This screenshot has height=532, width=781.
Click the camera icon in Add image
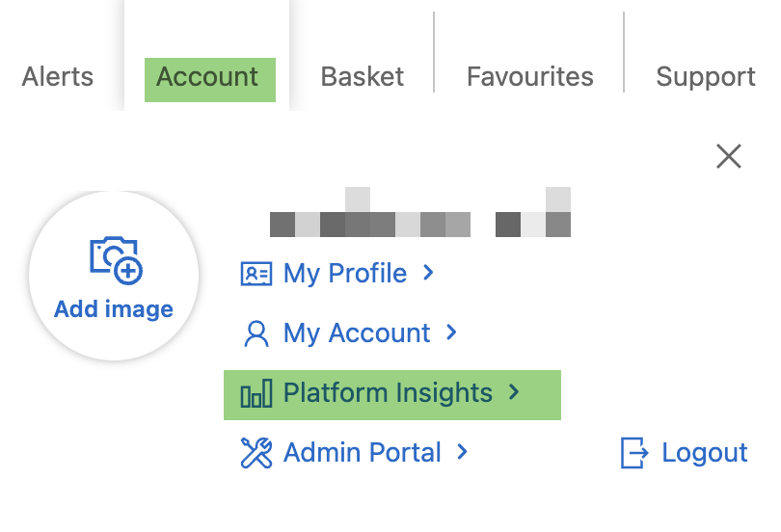pyautogui.click(x=116, y=260)
